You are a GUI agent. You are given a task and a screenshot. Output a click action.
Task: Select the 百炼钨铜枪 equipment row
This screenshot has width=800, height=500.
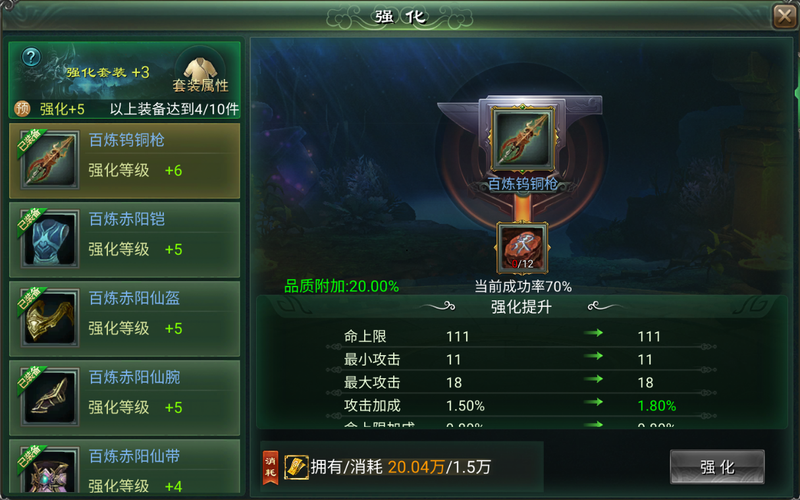pyautogui.click(x=124, y=161)
